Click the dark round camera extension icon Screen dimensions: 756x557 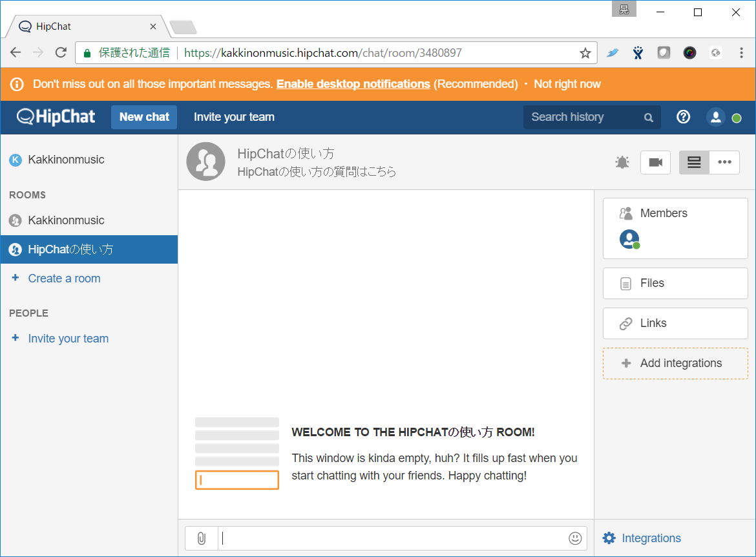(x=689, y=53)
